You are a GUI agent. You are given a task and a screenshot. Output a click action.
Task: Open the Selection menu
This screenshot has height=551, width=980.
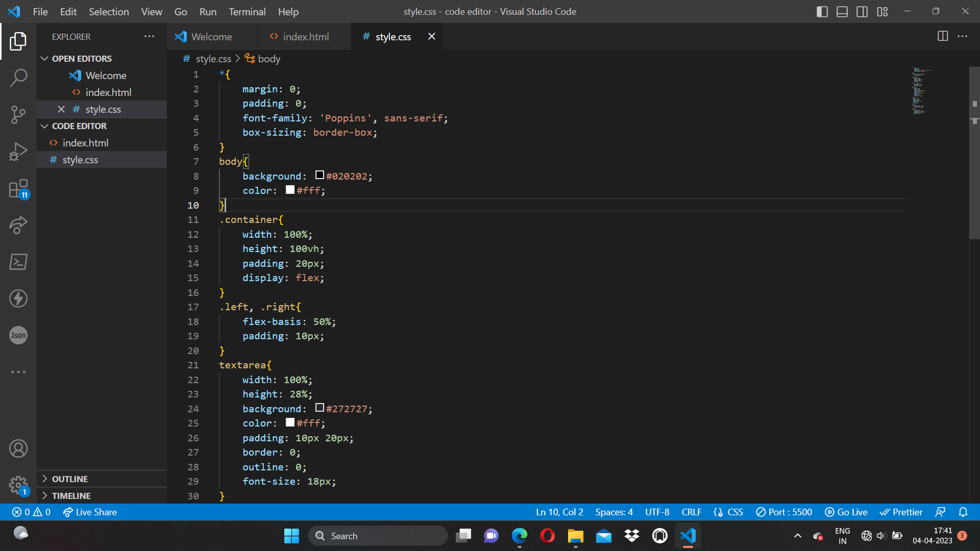[x=109, y=12]
